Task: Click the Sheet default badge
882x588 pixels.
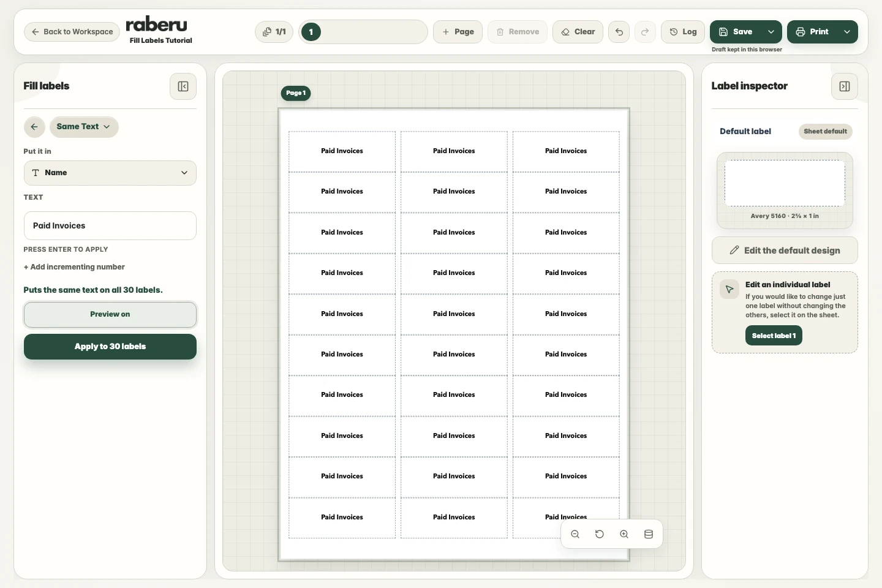Action: (826, 131)
